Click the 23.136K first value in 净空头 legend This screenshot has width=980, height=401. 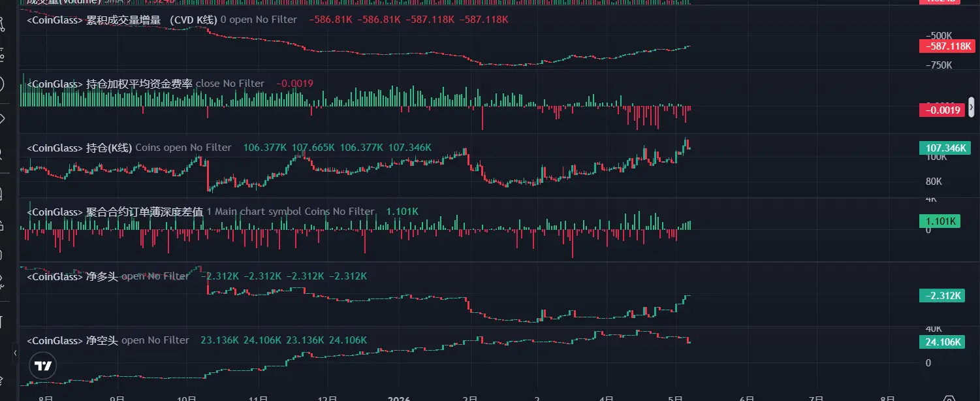click(x=219, y=340)
